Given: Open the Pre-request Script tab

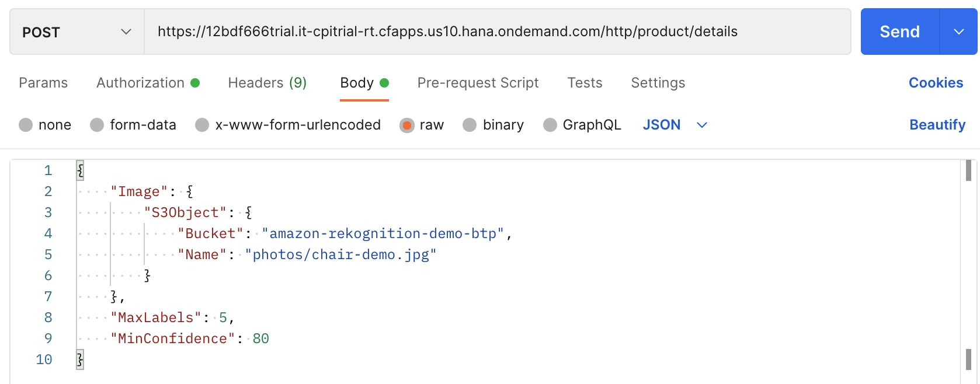Looking at the screenshot, I should (x=478, y=83).
